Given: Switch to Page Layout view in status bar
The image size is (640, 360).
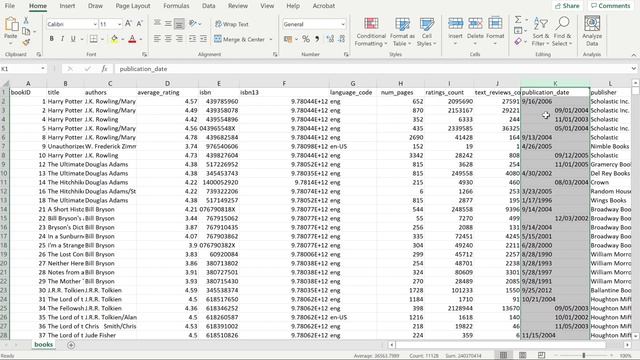Looking at the screenshot, I should [522, 356].
